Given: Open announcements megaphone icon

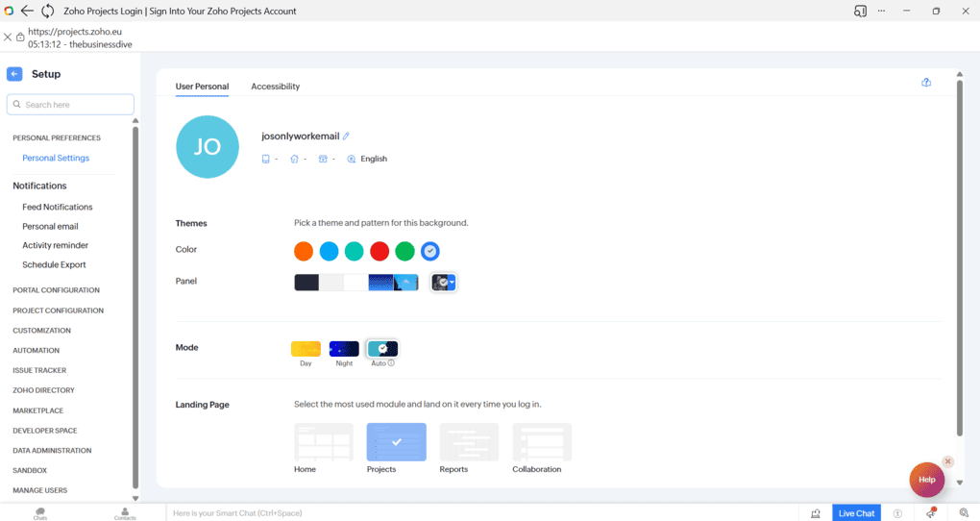Looking at the screenshot, I should pyautogui.click(x=931, y=513).
